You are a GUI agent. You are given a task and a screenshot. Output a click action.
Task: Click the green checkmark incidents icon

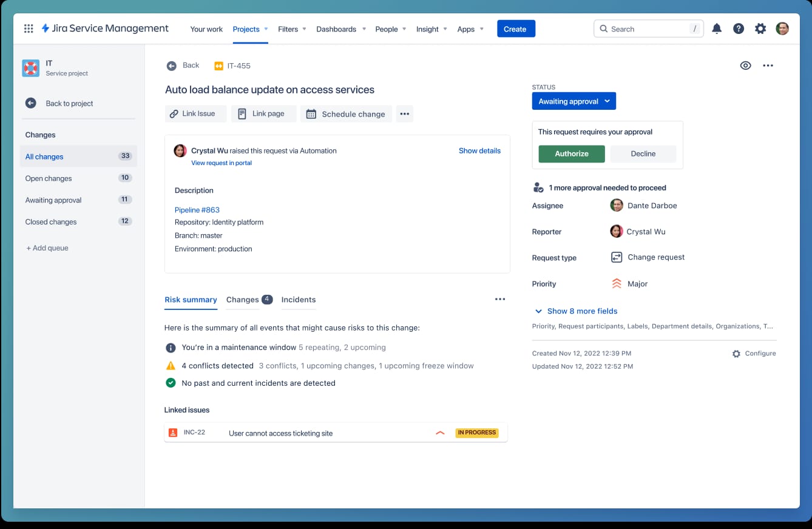171,383
